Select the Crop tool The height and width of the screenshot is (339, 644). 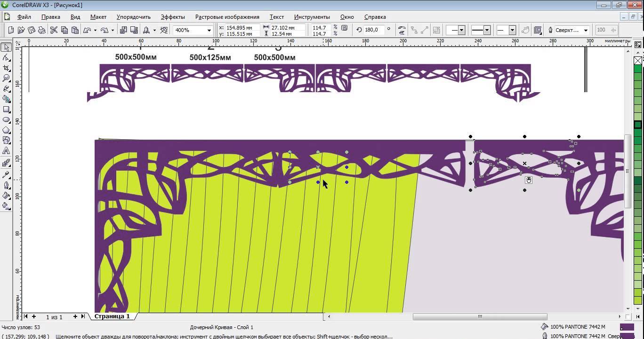(6, 68)
